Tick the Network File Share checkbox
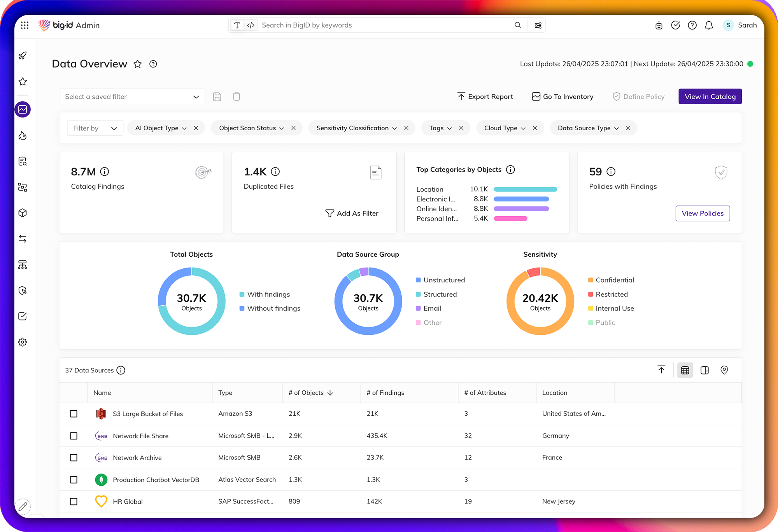This screenshot has height=532, width=778. pos(74,436)
